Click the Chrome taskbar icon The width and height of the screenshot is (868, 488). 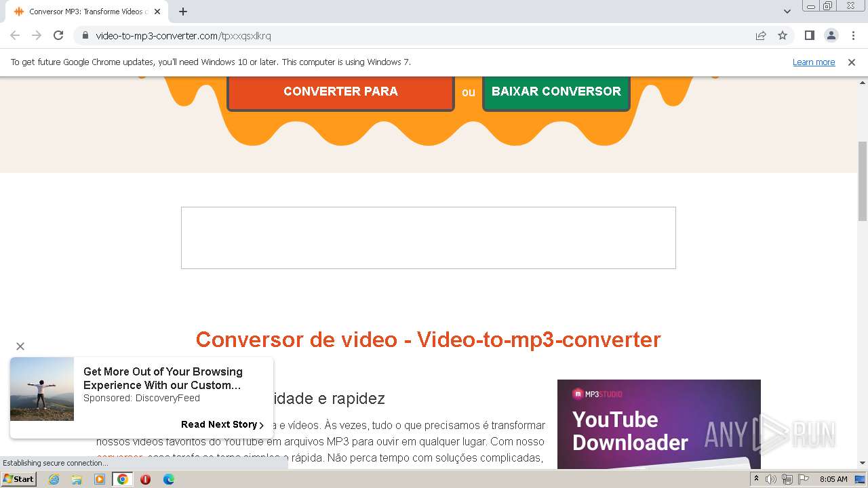click(123, 479)
